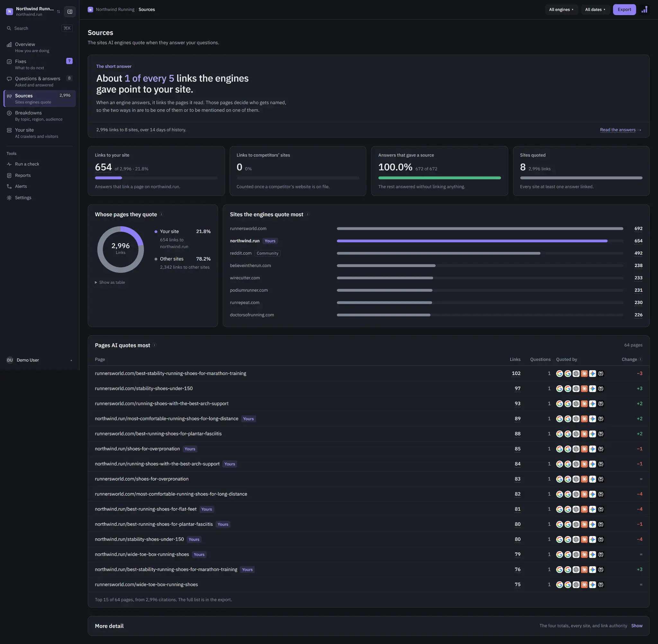Click wirecutter.com in the sites list
Viewport: 658px width, 644px height.
[245, 278]
